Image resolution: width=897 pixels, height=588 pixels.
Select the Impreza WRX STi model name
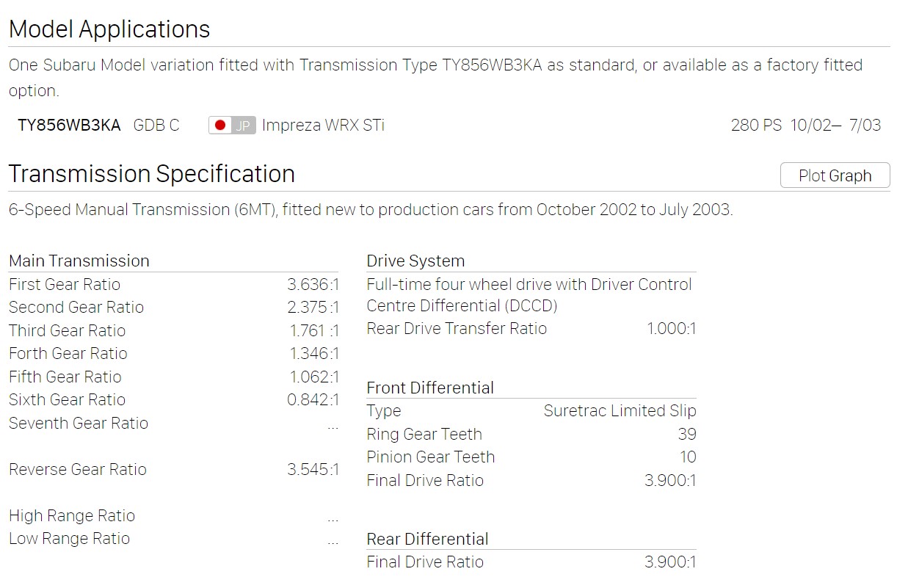[x=323, y=125]
